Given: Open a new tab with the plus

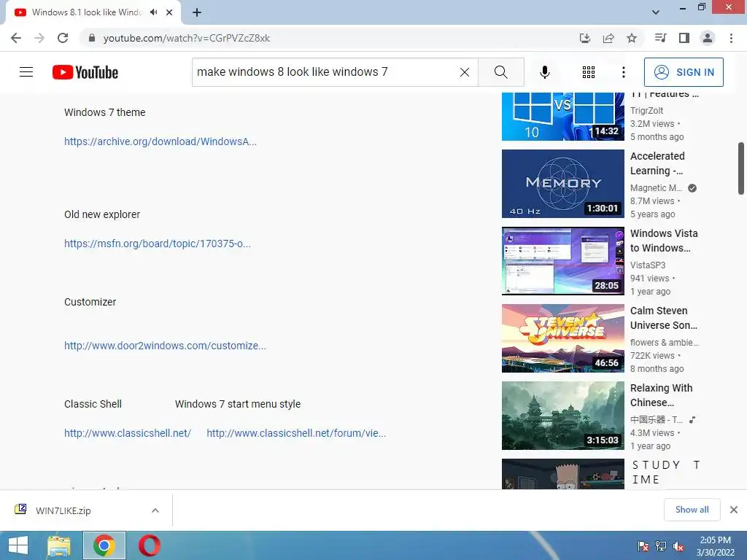Looking at the screenshot, I should point(197,12).
